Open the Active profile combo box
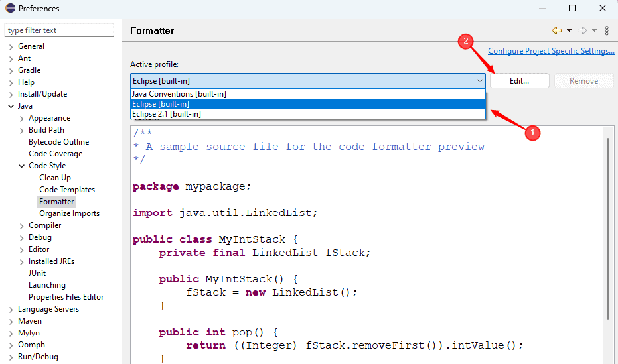618x364 pixels. 308,81
